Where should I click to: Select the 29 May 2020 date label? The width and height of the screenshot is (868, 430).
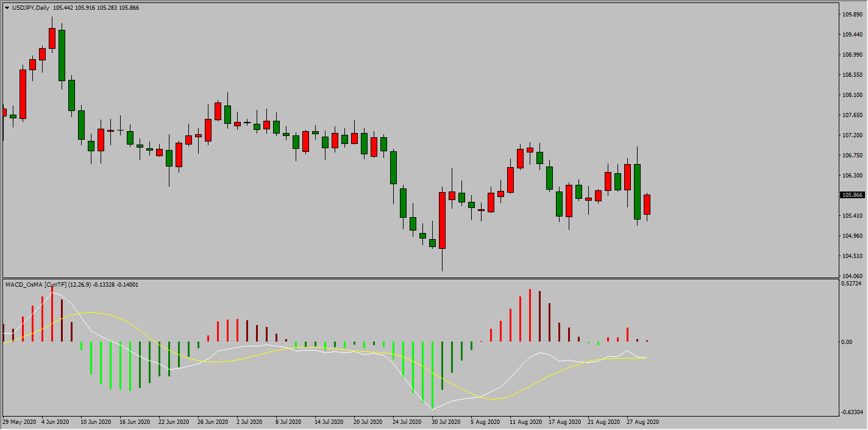pos(18,421)
